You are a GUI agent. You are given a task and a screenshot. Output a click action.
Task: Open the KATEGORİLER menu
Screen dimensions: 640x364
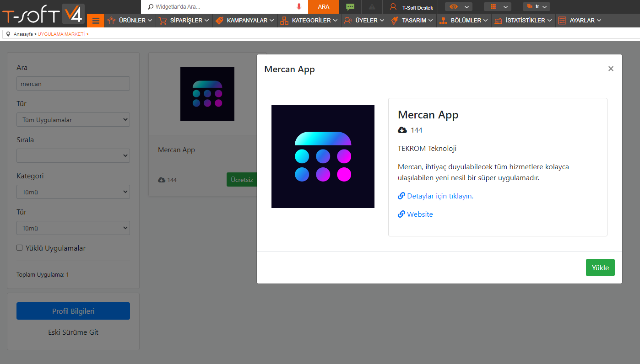(309, 21)
